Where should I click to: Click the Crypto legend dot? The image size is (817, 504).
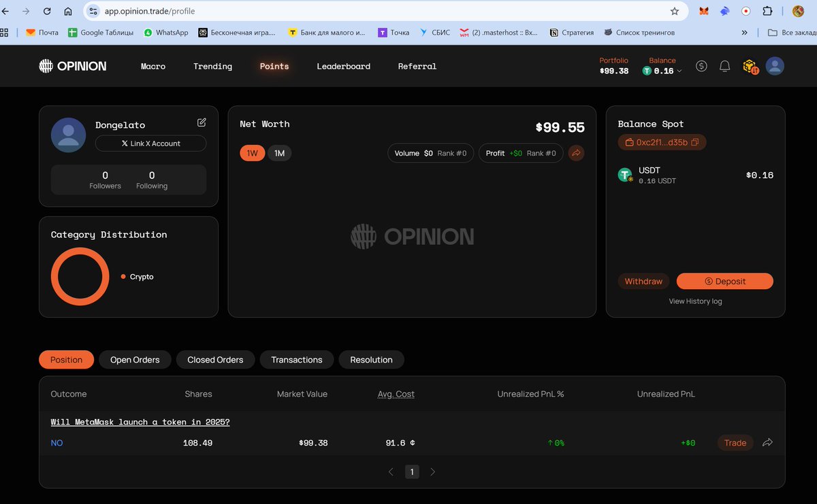[x=123, y=277]
